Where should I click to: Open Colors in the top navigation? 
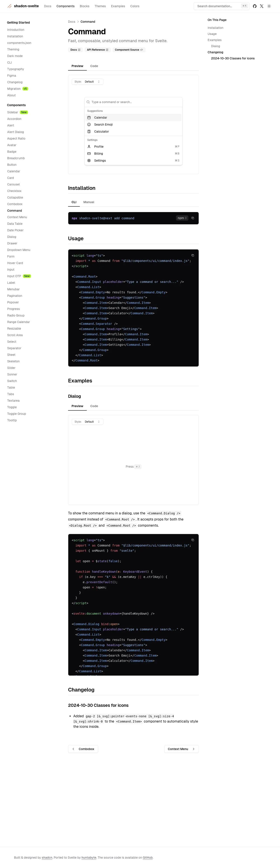click(135, 6)
